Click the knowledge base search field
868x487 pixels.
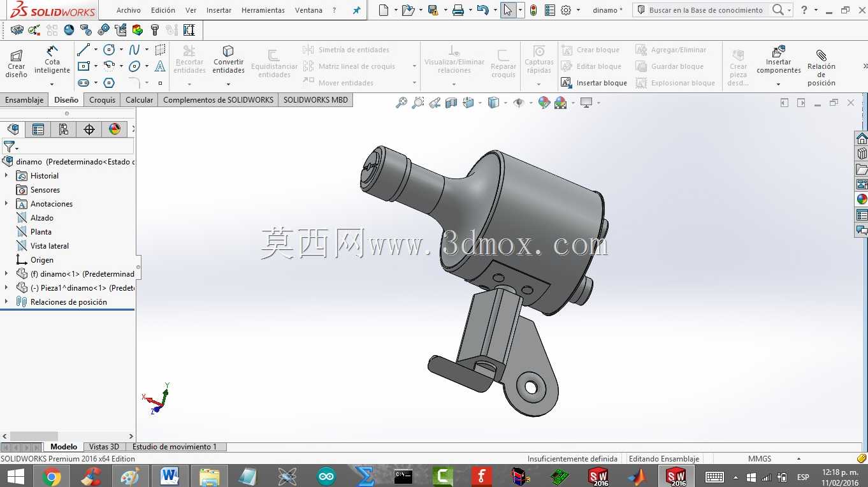(706, 10)
